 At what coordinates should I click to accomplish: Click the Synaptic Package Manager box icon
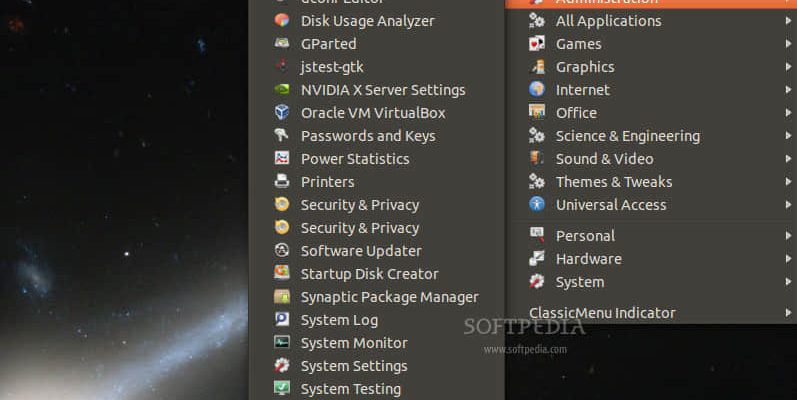[282, 296]
